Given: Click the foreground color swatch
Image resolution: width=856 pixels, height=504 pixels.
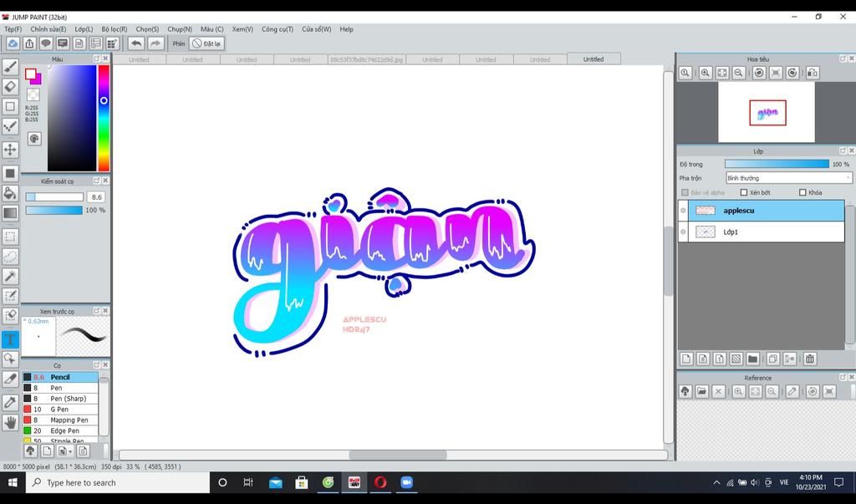Looking at the screenshot, I should [31, 74].
